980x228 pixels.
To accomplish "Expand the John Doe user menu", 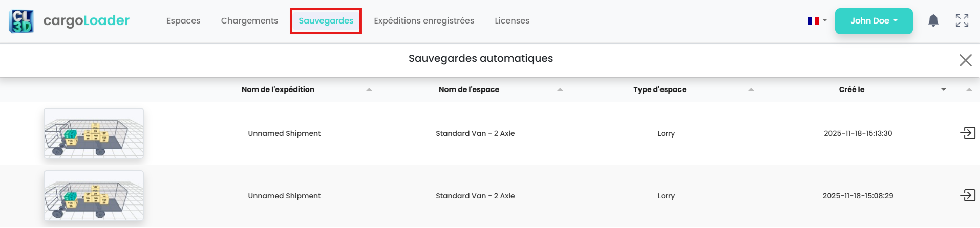I will click(874, 21).
